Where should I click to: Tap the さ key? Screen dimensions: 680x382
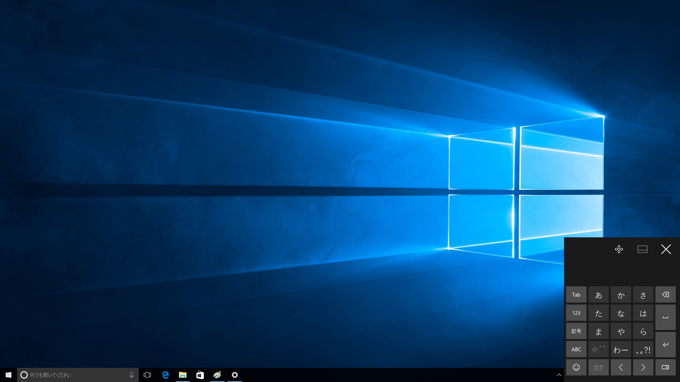pyautogui.click(x=643, y=295)
